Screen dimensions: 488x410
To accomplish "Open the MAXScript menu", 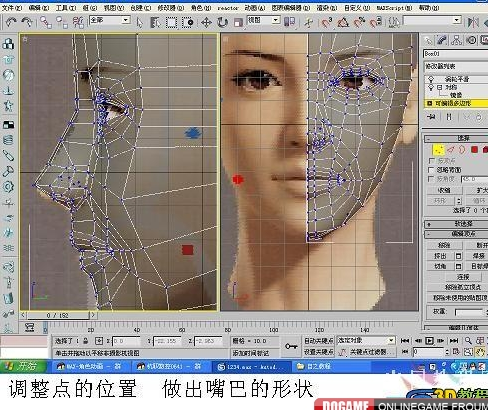I will point(394,8).
